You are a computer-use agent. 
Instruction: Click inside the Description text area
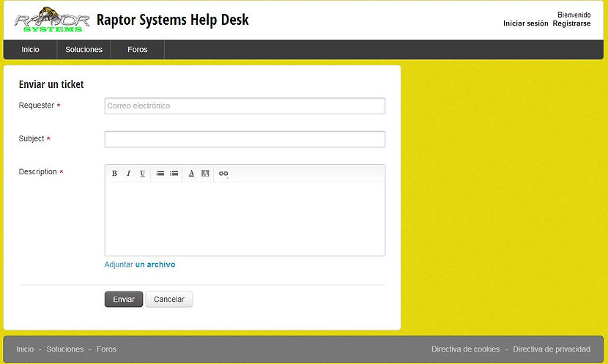click(245, 219)
